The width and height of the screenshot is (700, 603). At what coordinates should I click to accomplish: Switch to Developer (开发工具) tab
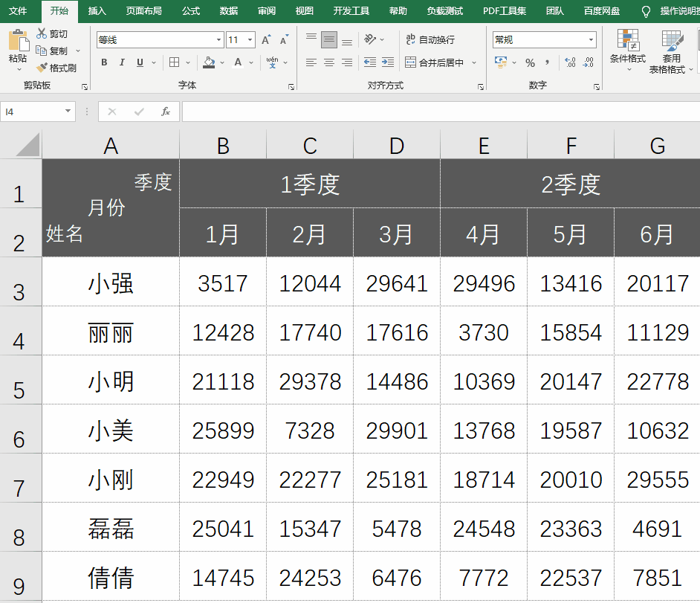pos(351,11)
